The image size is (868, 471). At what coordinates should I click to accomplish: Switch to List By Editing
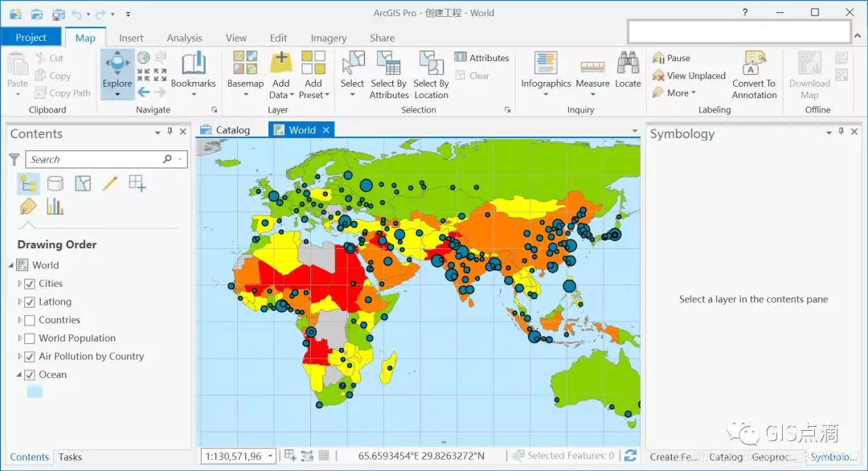coord(109,183)
